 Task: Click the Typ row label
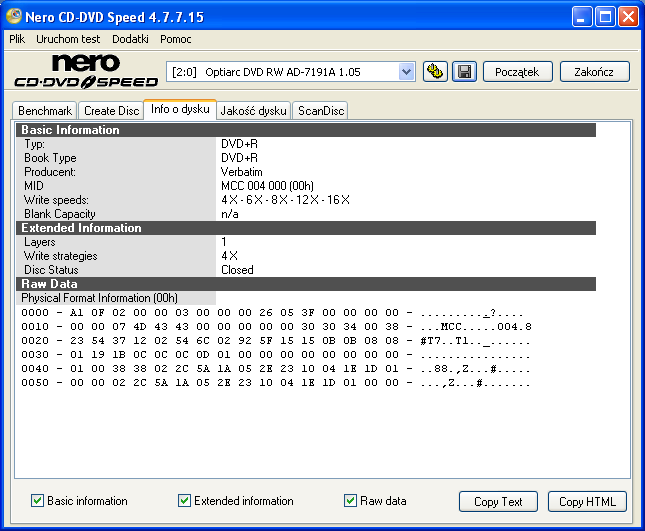click(34, 144)
